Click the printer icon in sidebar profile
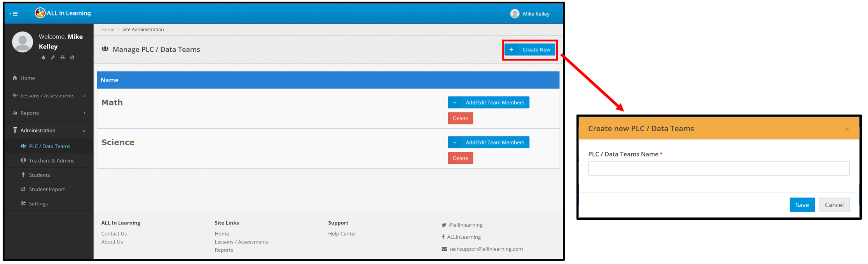The width and height of the screenshot is (868, 264). point(63,57)
